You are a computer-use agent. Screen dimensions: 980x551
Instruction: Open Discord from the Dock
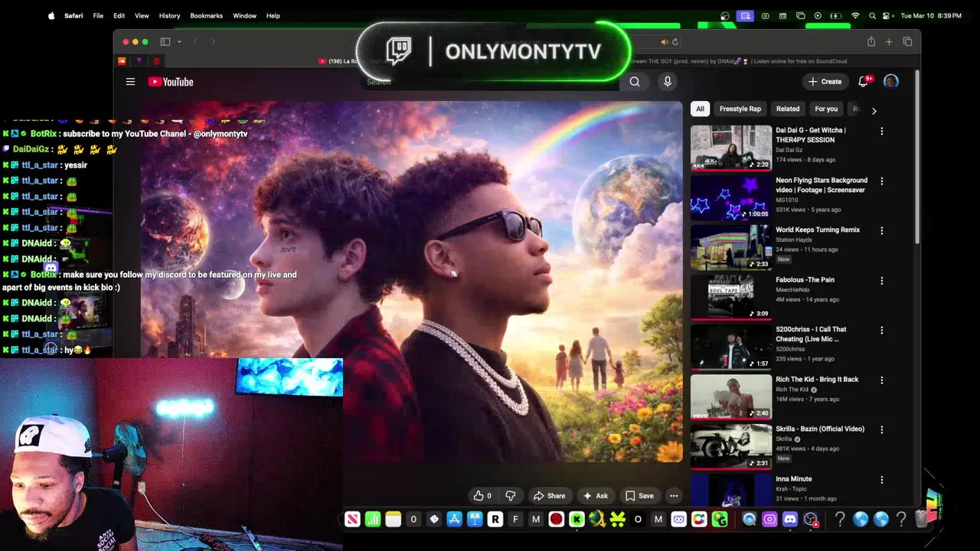click(x=790, y=520)
